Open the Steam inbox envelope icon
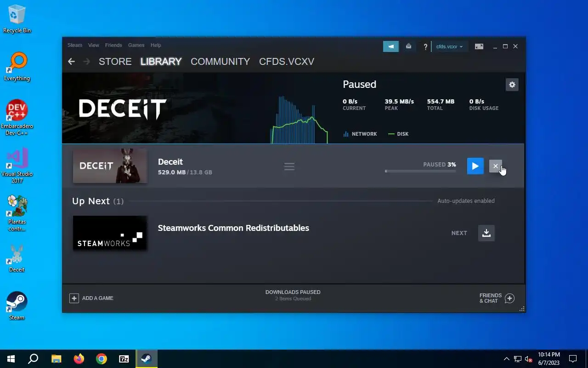 408,46
